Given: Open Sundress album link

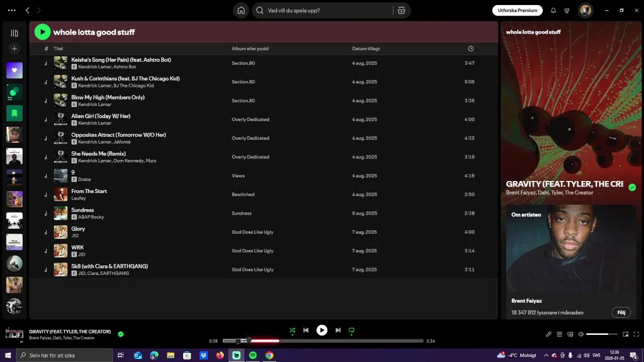Looking at the screenshot, I should point(242,213).
